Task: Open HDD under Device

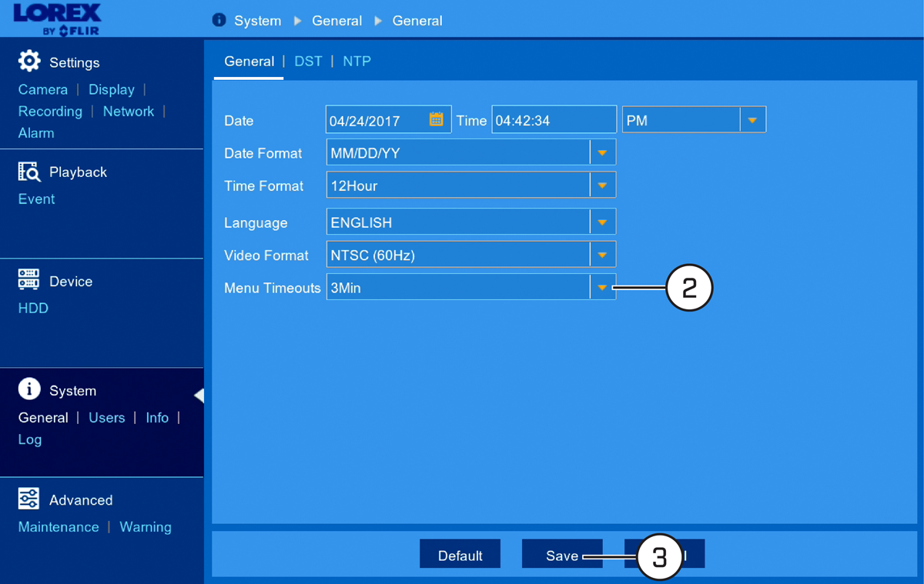Action: click(33, 308)
